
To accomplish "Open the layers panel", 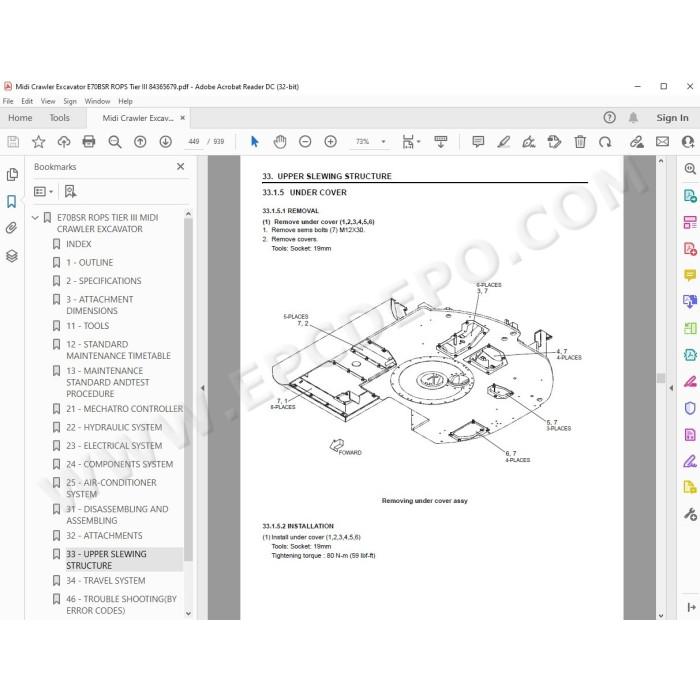I will [12, 256].
